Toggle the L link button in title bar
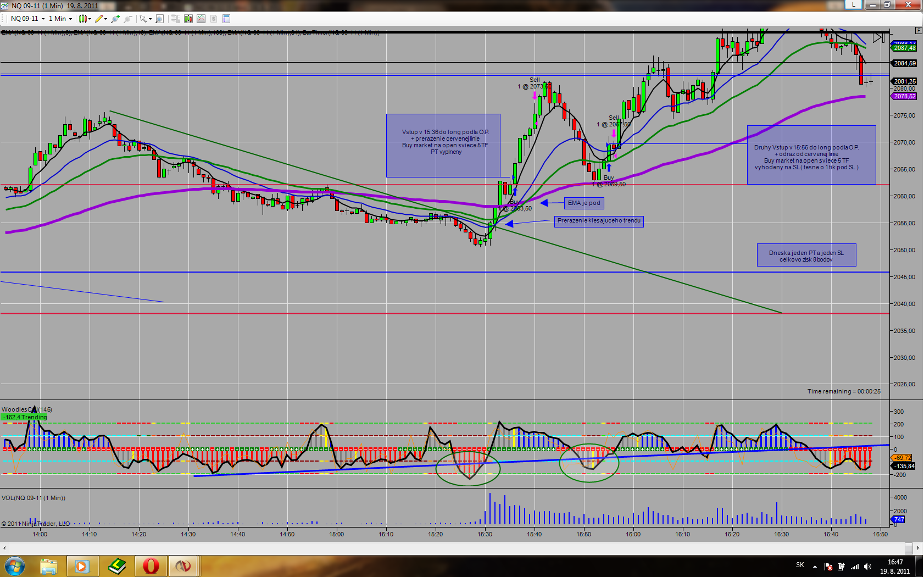 point(853,4)
